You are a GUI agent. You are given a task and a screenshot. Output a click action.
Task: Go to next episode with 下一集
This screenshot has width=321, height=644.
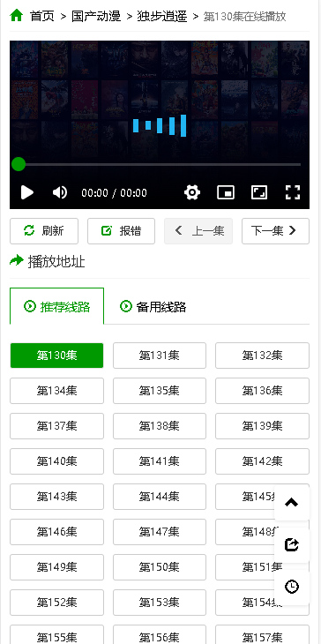point(275,231)
